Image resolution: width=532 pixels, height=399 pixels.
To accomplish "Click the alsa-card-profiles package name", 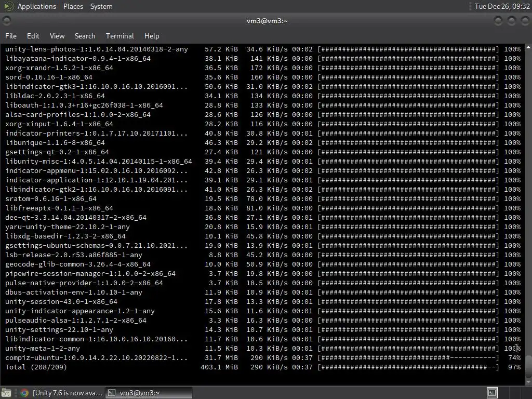I will 78,115.
